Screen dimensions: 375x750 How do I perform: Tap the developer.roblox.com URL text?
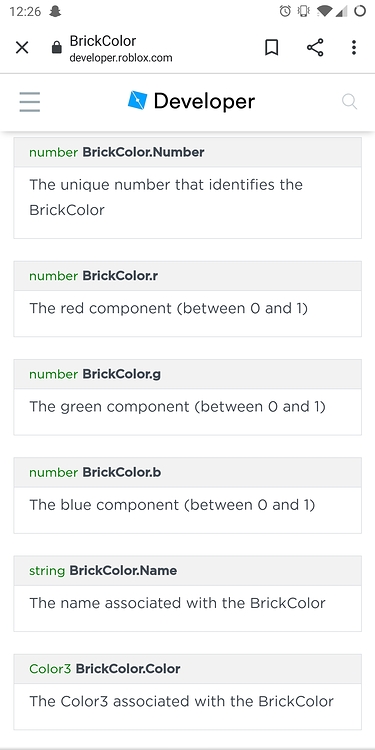click(x=121, y=58)
